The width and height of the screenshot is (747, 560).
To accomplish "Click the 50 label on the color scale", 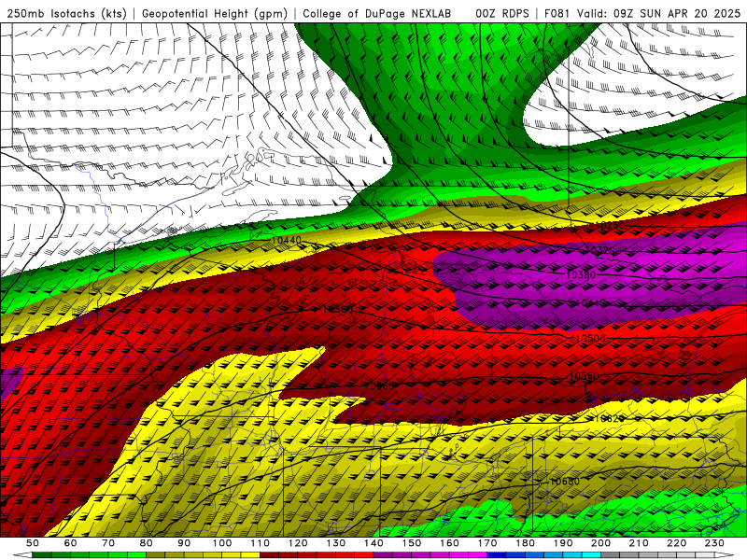I will tap(33, 543).
